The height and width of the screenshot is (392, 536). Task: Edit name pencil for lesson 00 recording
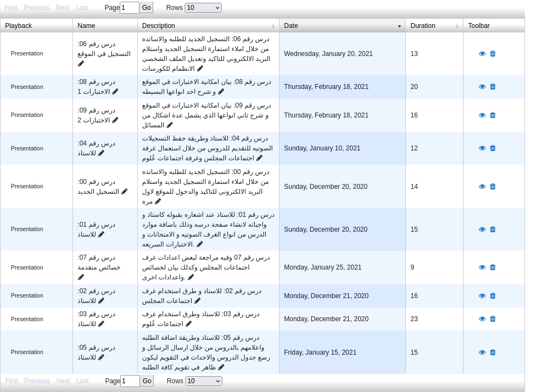tap(125, 192)
